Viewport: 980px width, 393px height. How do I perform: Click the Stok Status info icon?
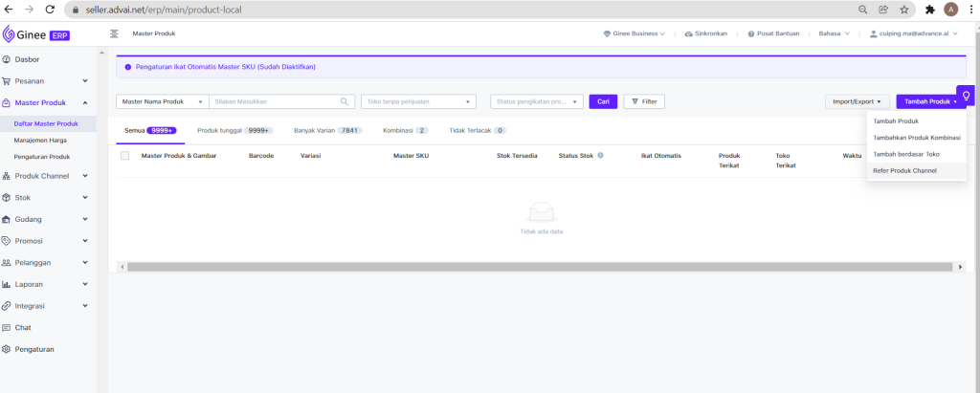tap(600, 155)
